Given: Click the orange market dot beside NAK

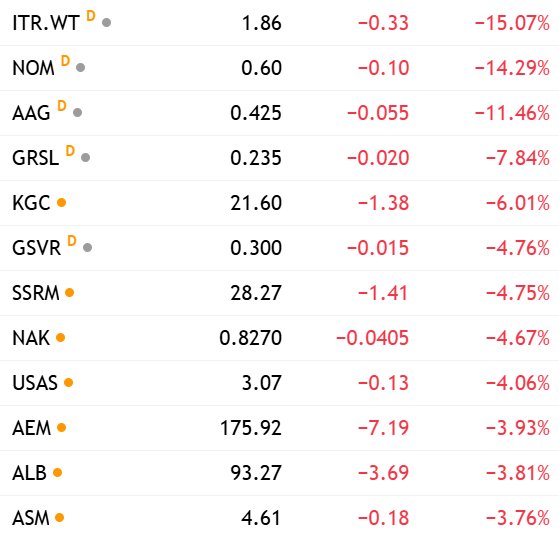Looking at the screenshot, I should [x=61, y=338].
